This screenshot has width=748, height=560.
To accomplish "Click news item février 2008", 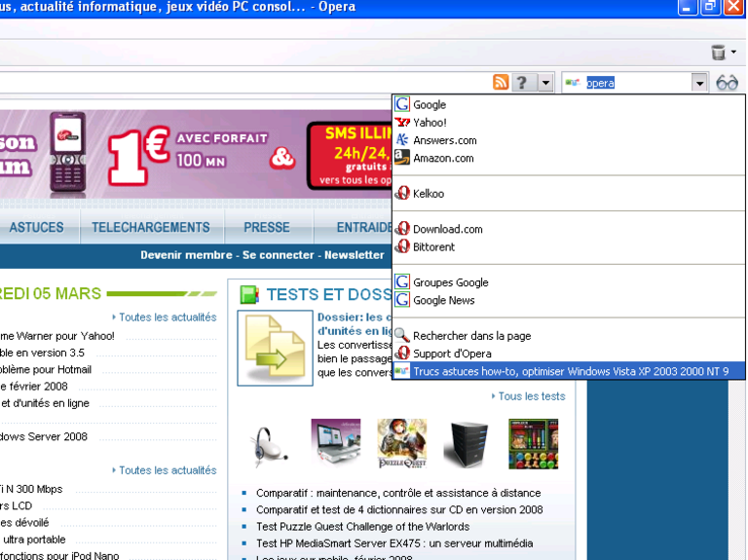I will coord(34,387).
